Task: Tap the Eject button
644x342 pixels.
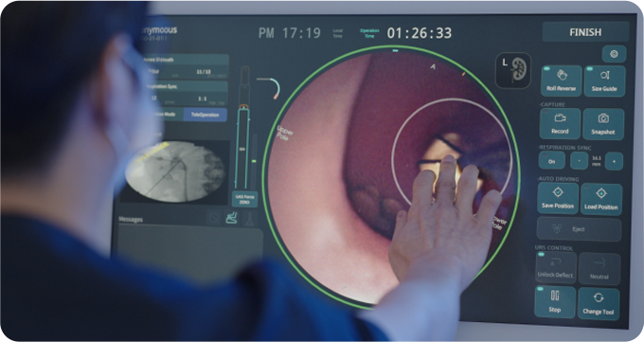Action: 579,229
